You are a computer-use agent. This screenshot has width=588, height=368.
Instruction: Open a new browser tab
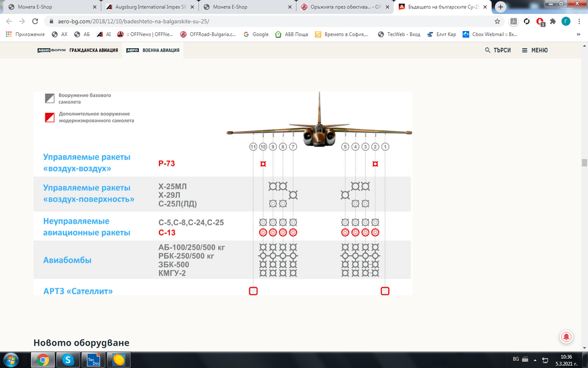[x=500, y=7]
